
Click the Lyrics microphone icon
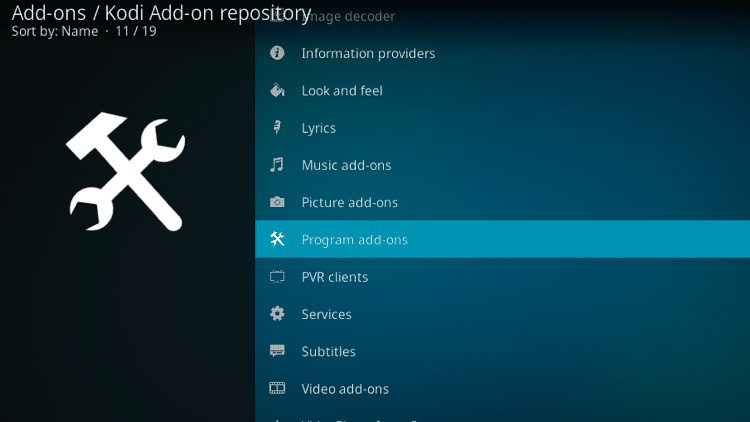pyautogui.click(x=278, y=128)
